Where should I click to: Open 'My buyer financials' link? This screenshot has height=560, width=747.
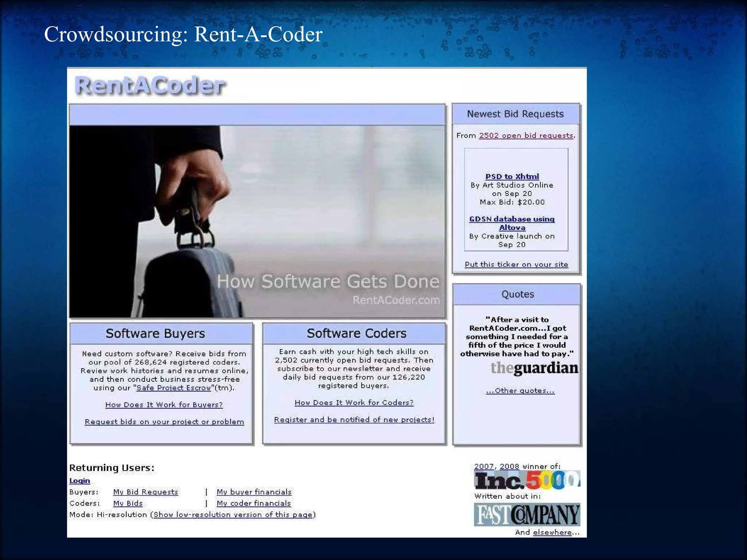pyautogui.click(x=254, y=492)
